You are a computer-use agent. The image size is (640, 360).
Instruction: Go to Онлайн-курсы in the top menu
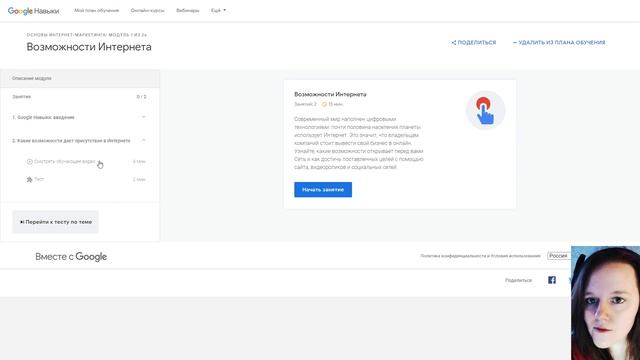[x=147, y=11]
